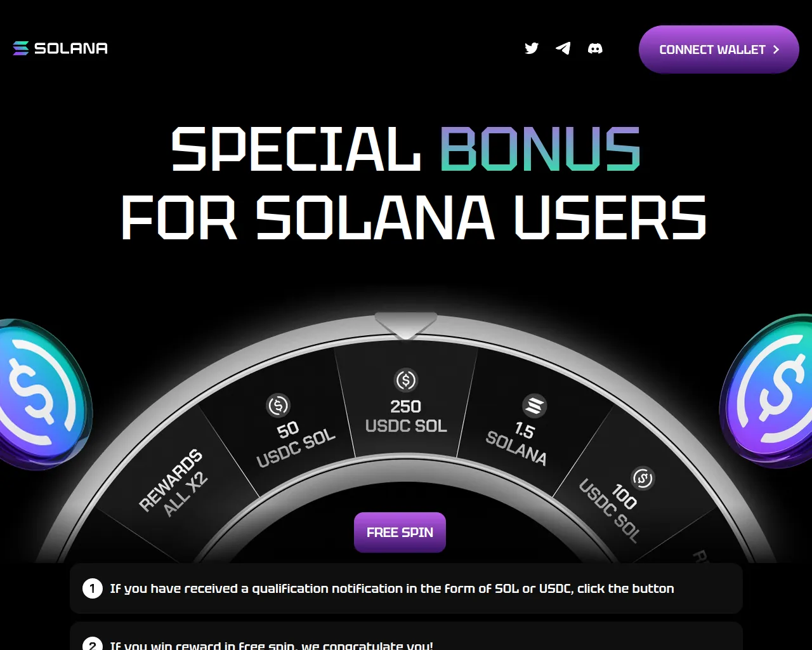The height and width of the screenshot is (650, 812).
Task: Open the Twitter social link
Action: (x=532, y=48)
